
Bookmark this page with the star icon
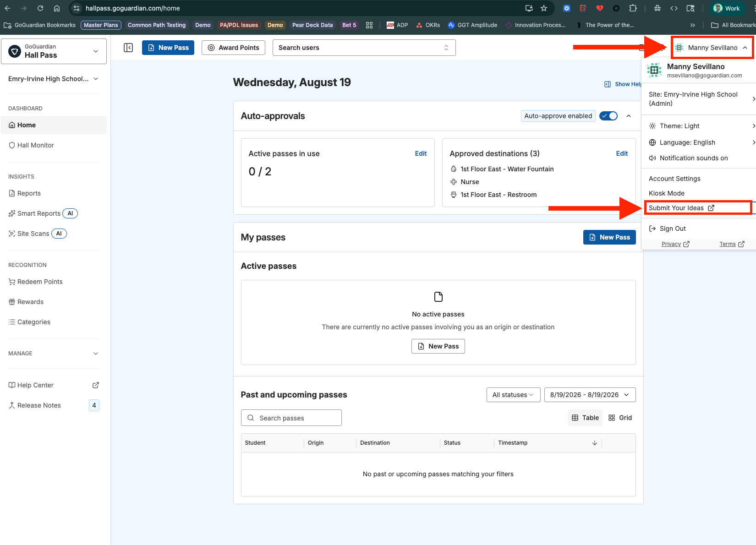(544, 8)
